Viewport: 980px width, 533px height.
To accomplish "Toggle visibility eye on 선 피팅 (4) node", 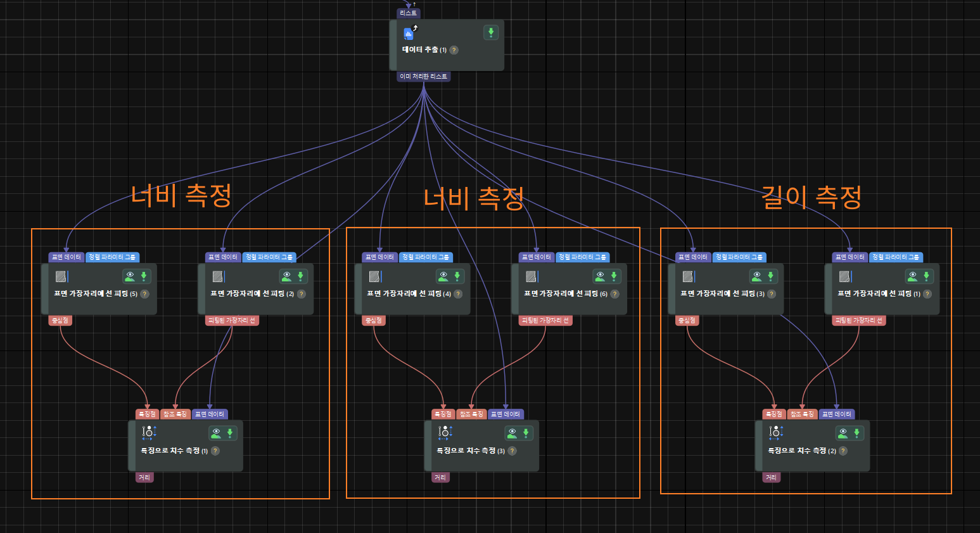I will click(443, 276).
